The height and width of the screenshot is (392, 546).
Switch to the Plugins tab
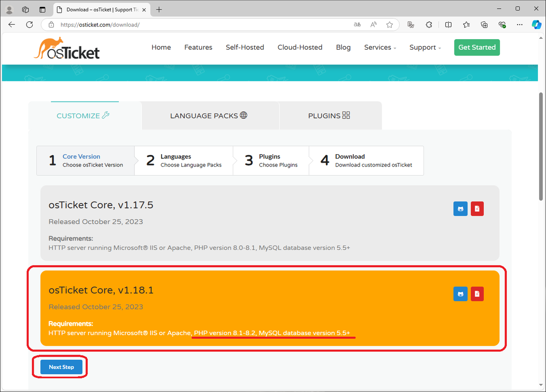pyautogui.click(x=329, y=116)
